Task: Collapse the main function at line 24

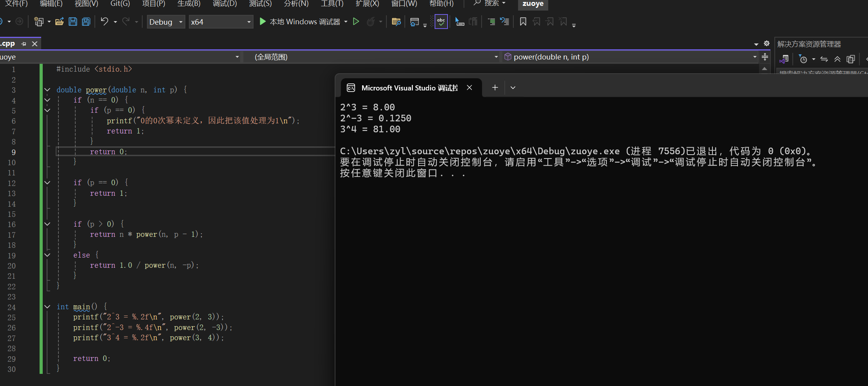Action: [x=47, y=307]
